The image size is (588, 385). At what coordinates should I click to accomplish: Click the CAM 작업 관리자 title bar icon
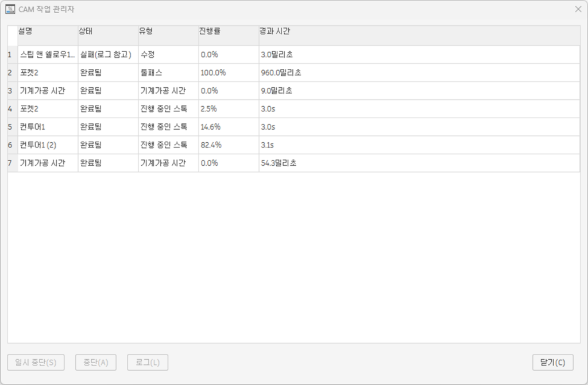tap(10, 9)
